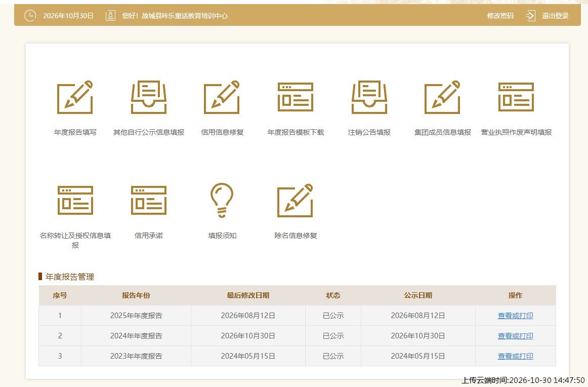Open the 其他自行公示信息填报 tray icon

(149, 97)
